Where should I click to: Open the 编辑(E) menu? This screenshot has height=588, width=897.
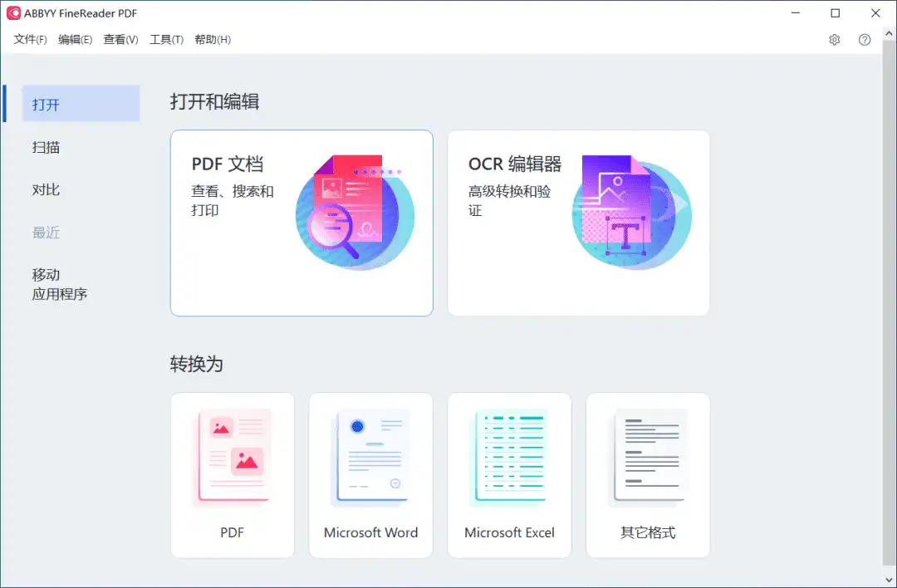pos(75,40)
